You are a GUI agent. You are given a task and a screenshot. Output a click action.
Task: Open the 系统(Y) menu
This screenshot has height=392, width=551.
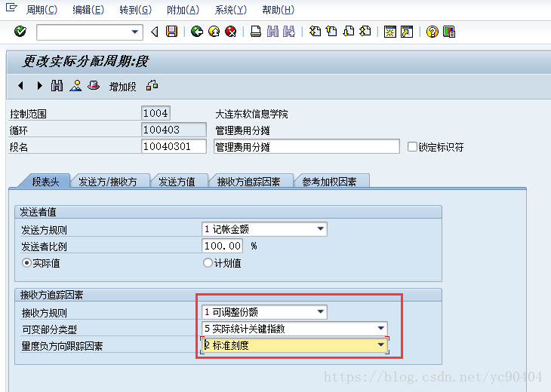pyautogui.click(x=231, y=10)
